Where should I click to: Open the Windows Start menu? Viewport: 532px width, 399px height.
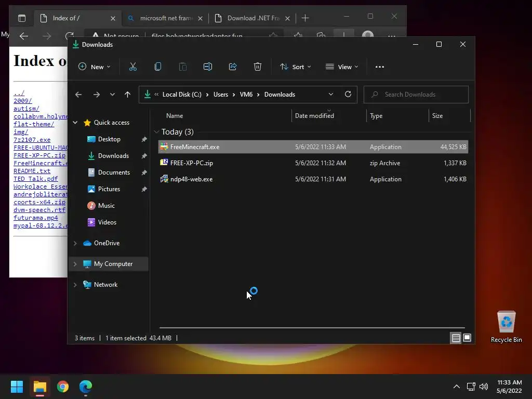coord(17,387)
